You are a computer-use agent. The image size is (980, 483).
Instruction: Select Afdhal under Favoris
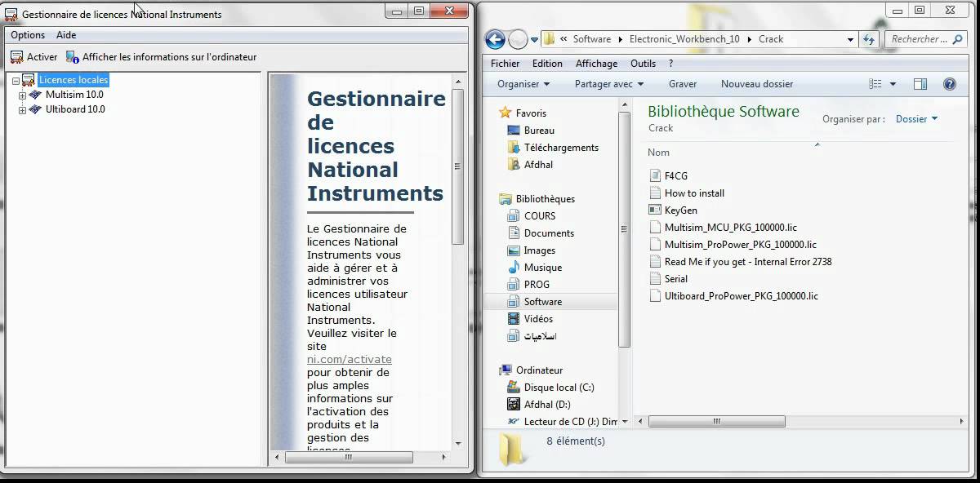[x=538, y=165]
